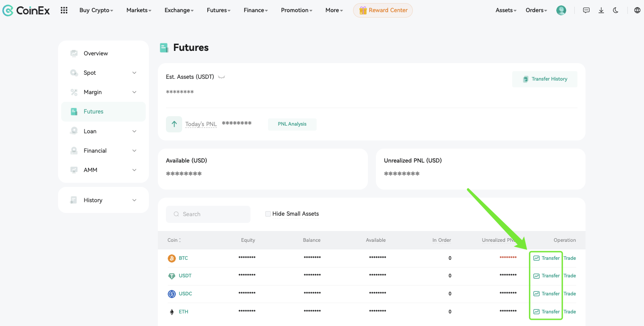This screenshot has width=644, height=326.
Task: Click the ETH row chart icon
Action: click(x=536, y=312)
